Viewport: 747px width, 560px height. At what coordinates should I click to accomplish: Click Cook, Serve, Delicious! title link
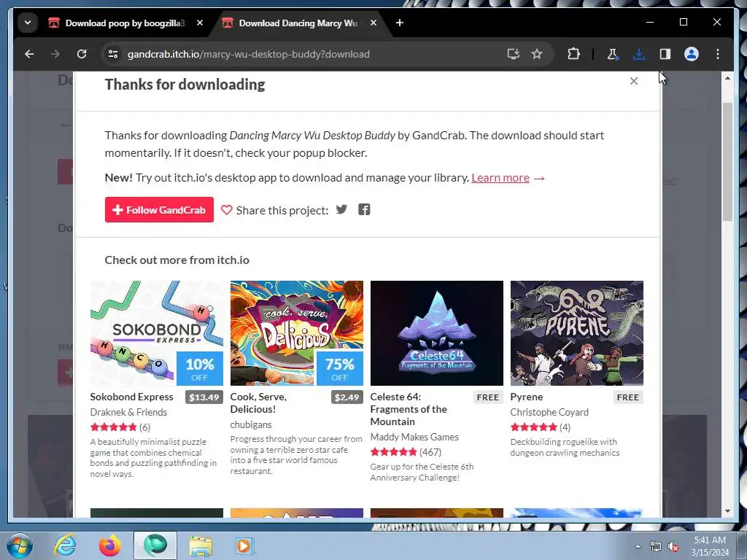[x=258, y=402]
